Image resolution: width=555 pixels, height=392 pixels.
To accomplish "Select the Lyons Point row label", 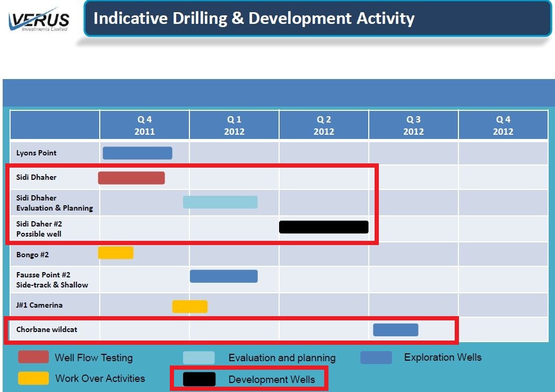I will pos(36,153).
